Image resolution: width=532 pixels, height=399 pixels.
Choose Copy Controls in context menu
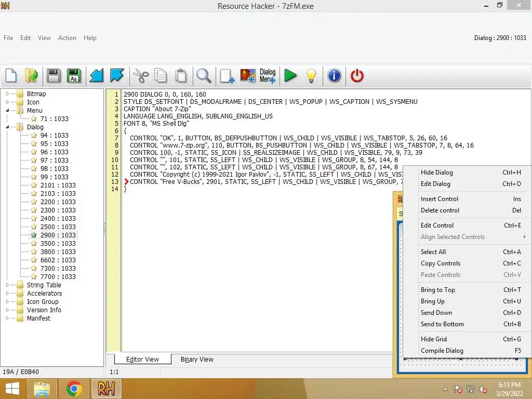[467, 263]
